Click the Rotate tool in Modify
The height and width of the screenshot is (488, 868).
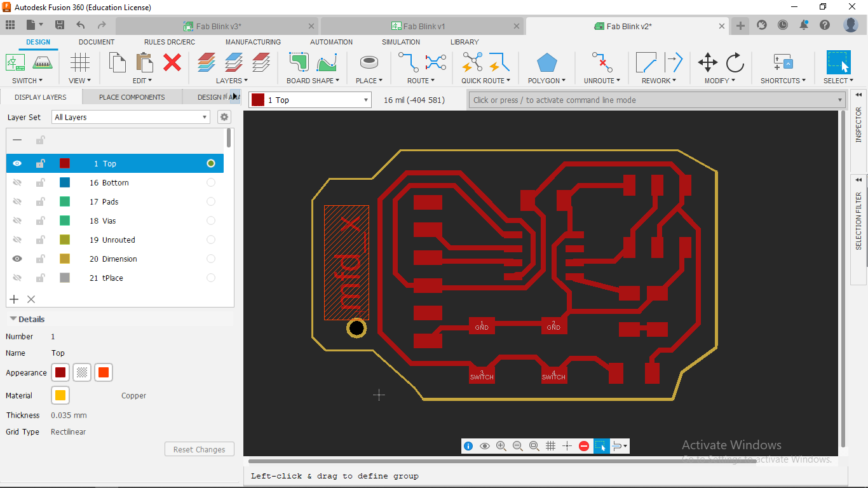pos(735,62)
